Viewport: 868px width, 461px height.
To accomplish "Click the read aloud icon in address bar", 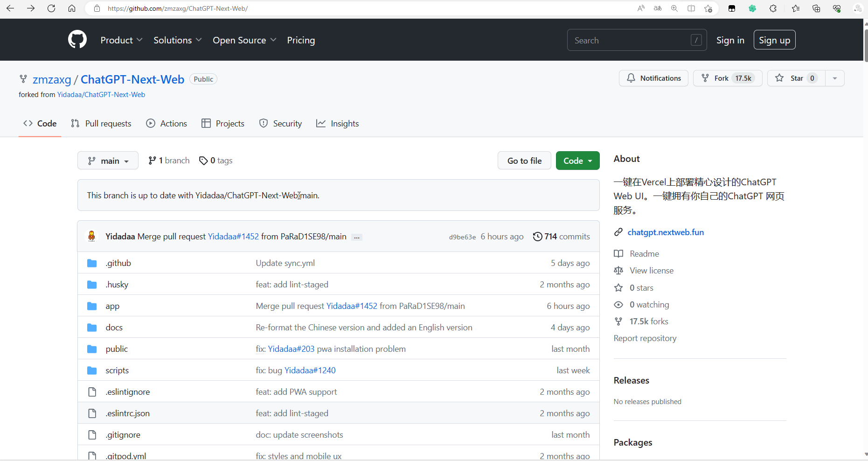I will (641, 8).
